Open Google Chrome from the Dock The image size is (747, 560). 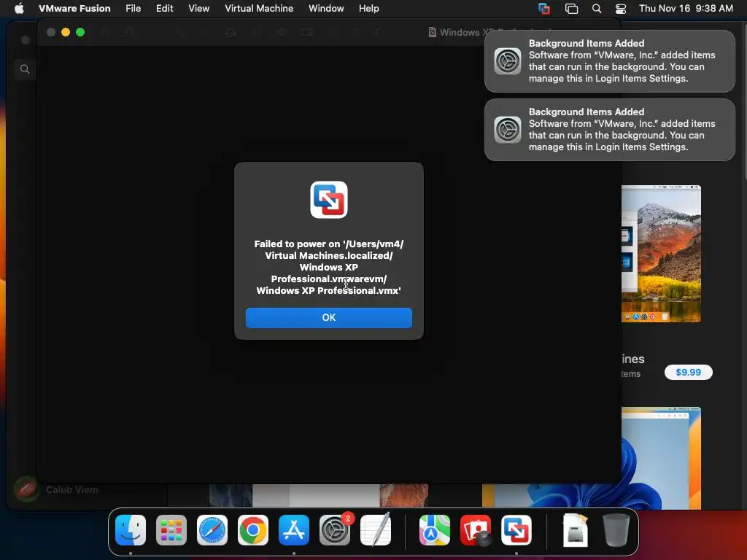[253, 529]
